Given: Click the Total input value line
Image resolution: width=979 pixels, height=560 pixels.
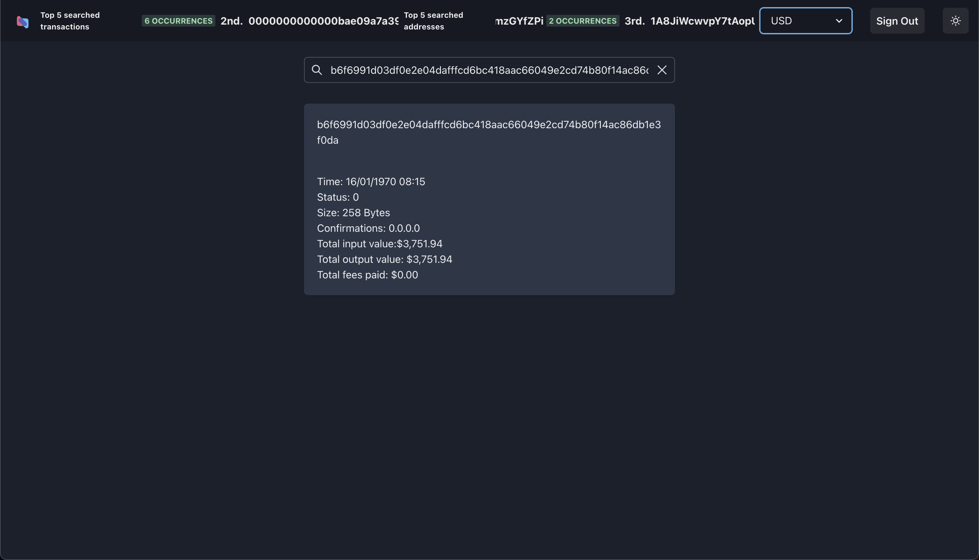Looking at the screenshot, I should click(379, 243).
